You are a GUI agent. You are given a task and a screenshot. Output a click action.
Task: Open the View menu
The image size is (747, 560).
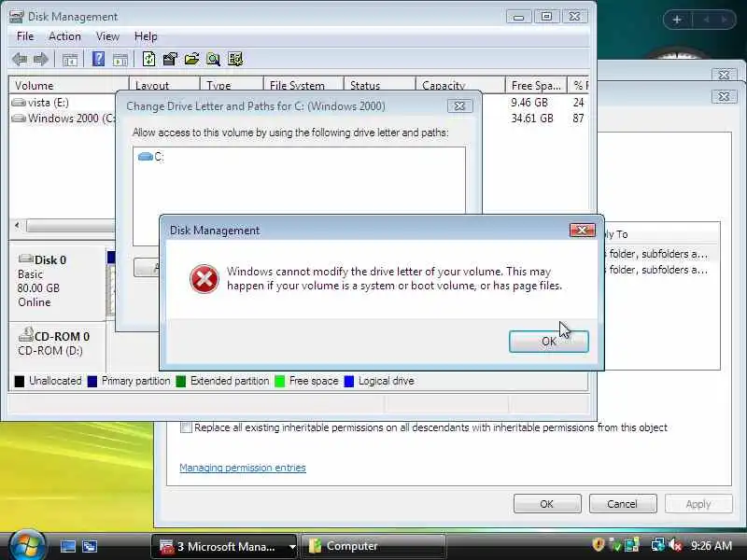[x=107, y=36]
